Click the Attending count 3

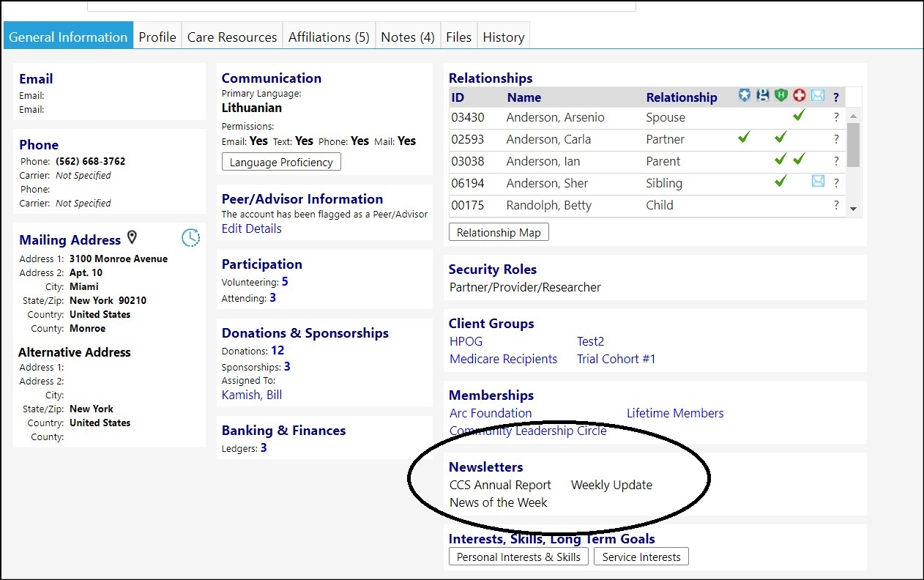point(272,297)
